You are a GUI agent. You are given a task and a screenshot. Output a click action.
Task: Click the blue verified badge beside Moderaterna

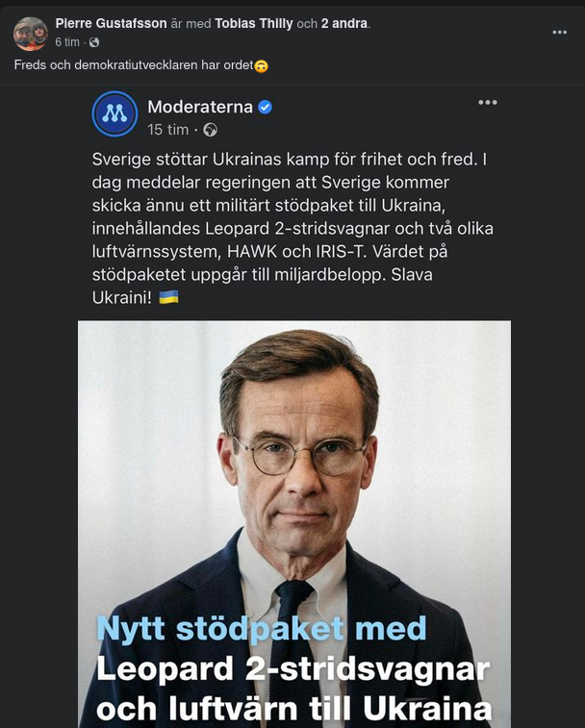[266, 107]
